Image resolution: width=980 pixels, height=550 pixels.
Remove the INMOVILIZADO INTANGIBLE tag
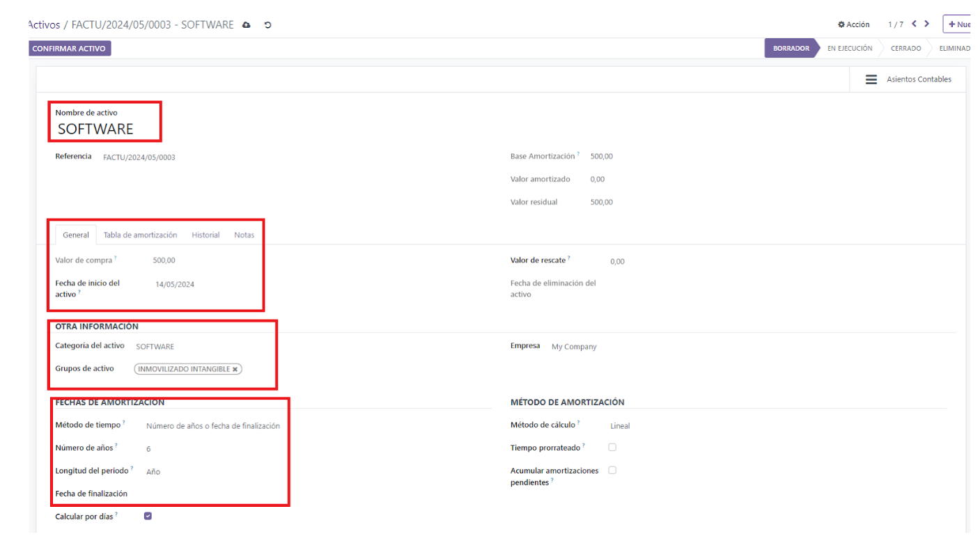point(235,370)
